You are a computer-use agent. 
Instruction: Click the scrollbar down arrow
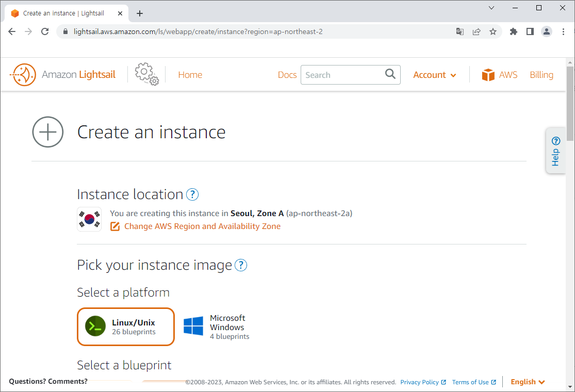(570, 386)
